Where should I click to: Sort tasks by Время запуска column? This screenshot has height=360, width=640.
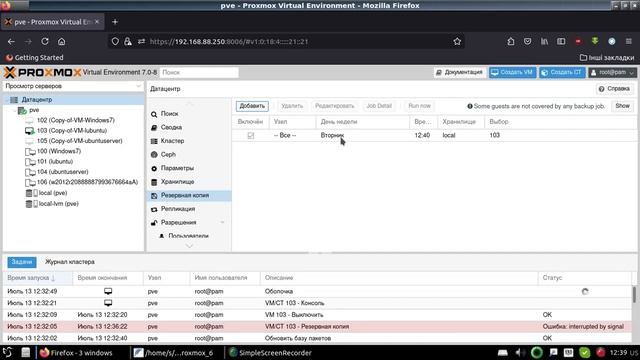coord(38,278)
